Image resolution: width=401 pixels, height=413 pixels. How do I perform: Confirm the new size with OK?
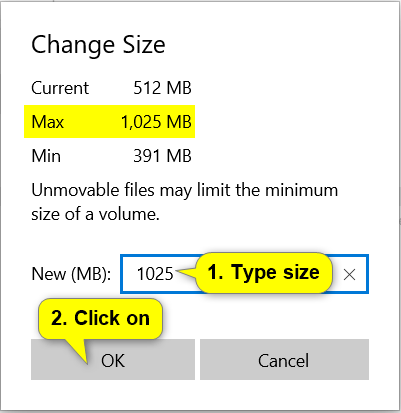coord(113,359)
